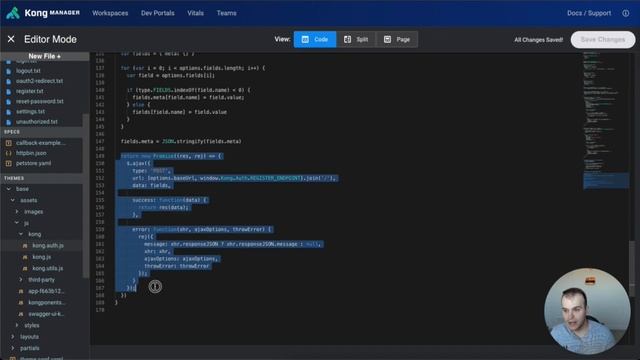The image size is (640, 360).
Task: Click the Kong Manager logo
Action: coord(43,13)
